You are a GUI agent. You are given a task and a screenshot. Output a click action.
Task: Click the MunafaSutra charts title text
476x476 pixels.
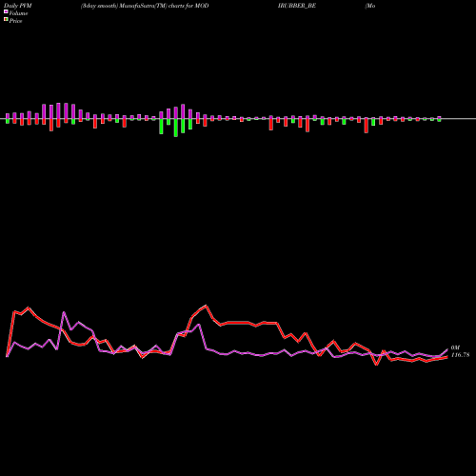(145, 6)
